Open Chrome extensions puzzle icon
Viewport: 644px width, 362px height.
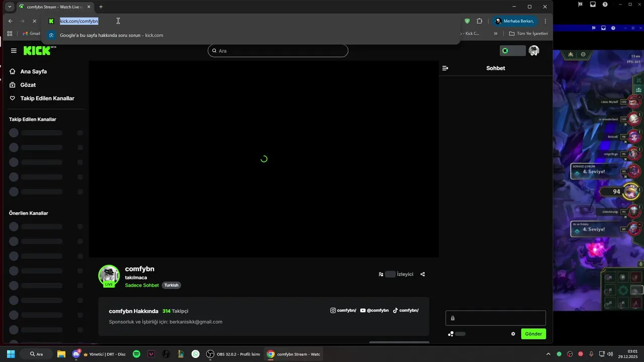click(x=479, y=21)
